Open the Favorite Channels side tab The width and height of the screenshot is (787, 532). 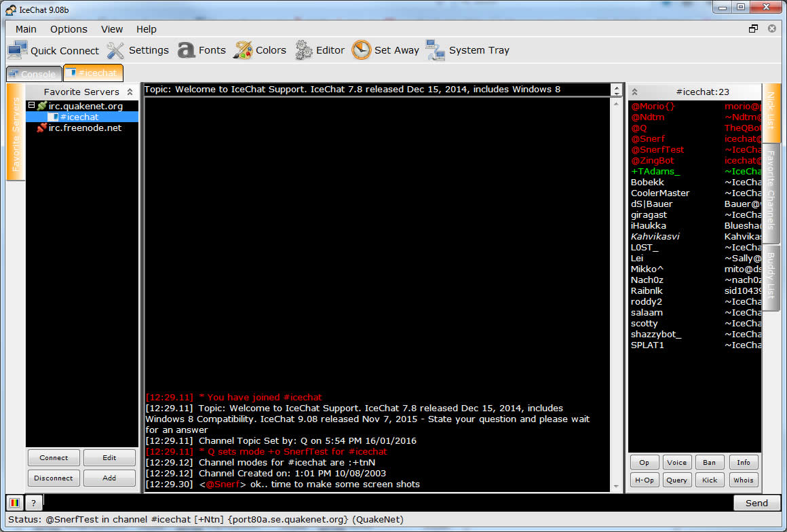click(771, 193)
